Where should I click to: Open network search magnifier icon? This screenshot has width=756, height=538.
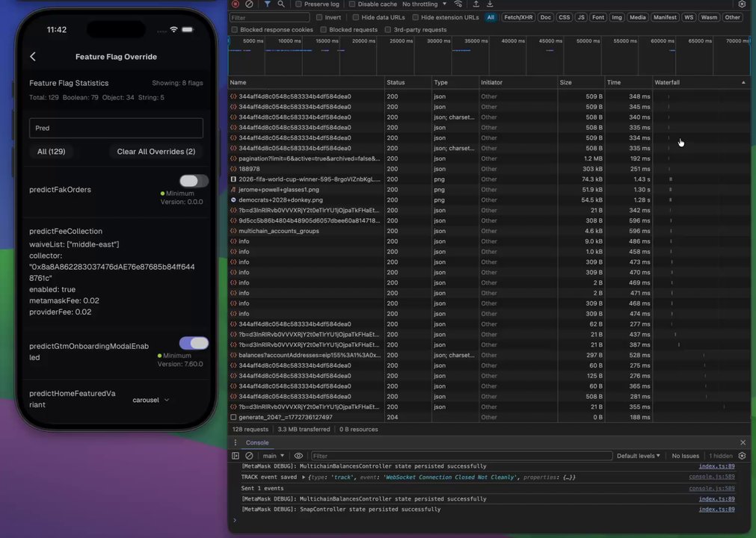coord(281,4)
